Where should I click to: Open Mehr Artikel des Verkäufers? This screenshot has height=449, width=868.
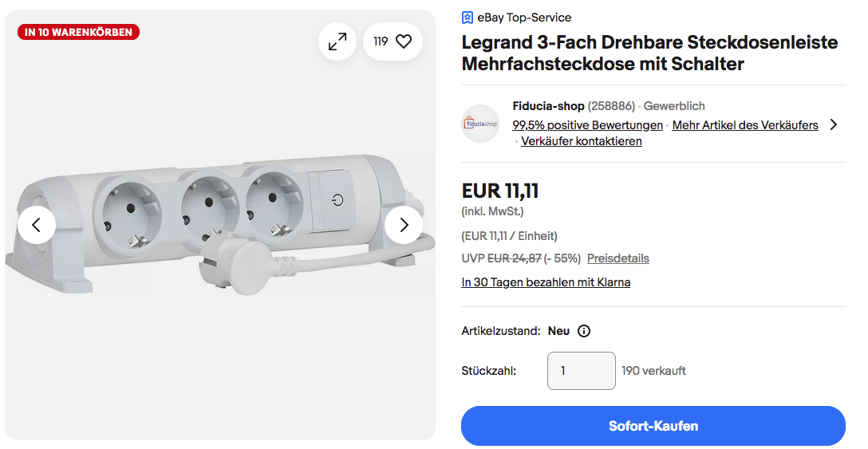[x=745, y=125]
